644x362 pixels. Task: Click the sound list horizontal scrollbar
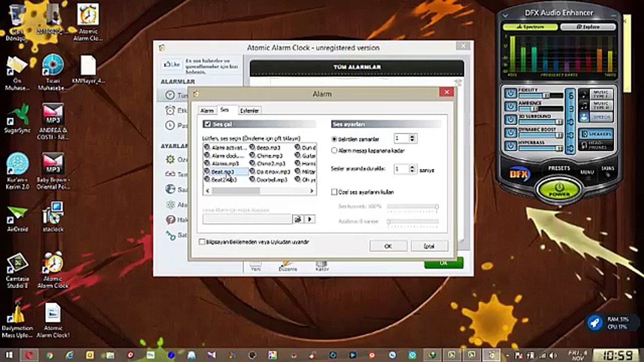point(260,191)
